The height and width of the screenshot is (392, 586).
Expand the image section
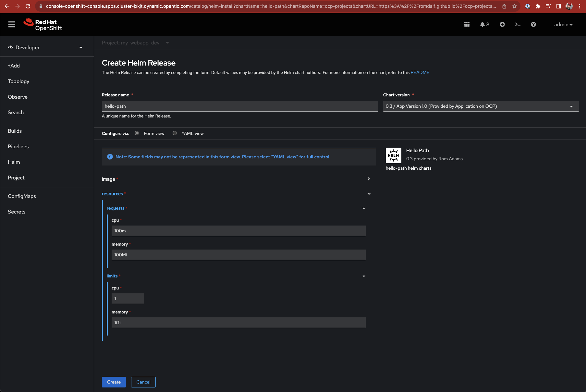coord(369,179)
